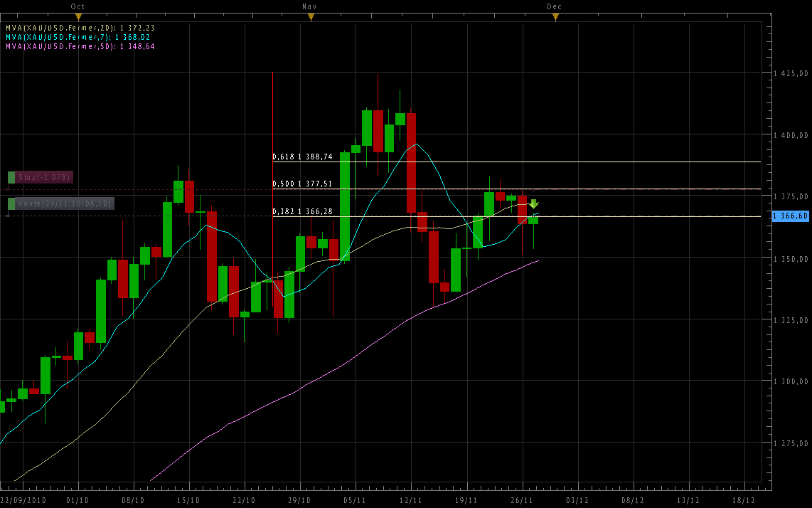Click the 20-period MVA legend entry
The width and height of the screenshot is (812, 508).
pyautogui.click(x=80, y=28)
